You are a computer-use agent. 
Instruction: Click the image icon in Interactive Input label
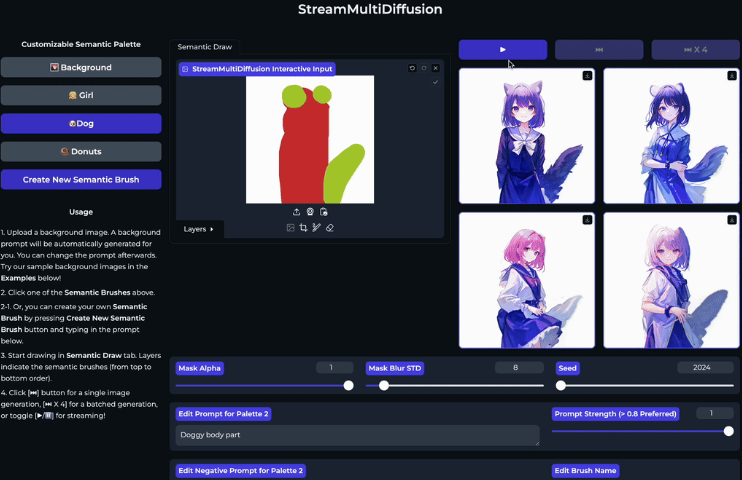coord(185,69)
